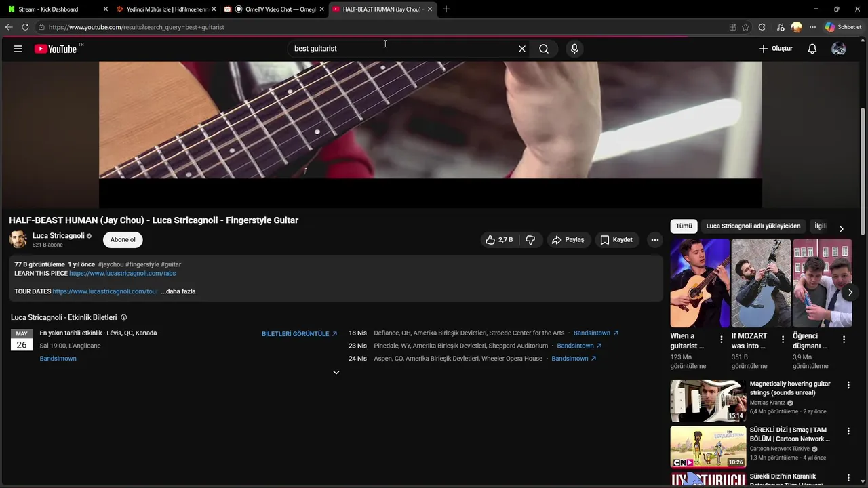This screenshot has width=868, height=488.
Task: Open options for Sürekli Dizi'nin Karanlık video
Action: coord(848,478)
